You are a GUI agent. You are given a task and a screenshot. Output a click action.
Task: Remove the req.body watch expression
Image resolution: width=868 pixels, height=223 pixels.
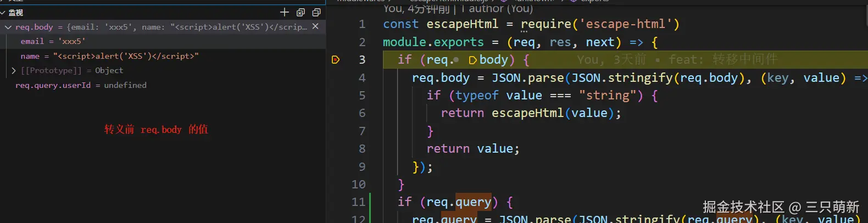coord(315,26)
